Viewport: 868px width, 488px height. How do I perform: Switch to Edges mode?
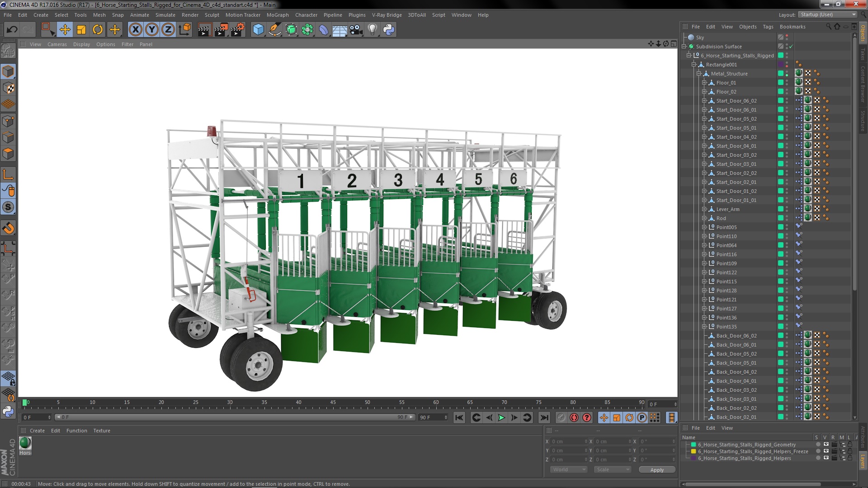click(8, 137)
